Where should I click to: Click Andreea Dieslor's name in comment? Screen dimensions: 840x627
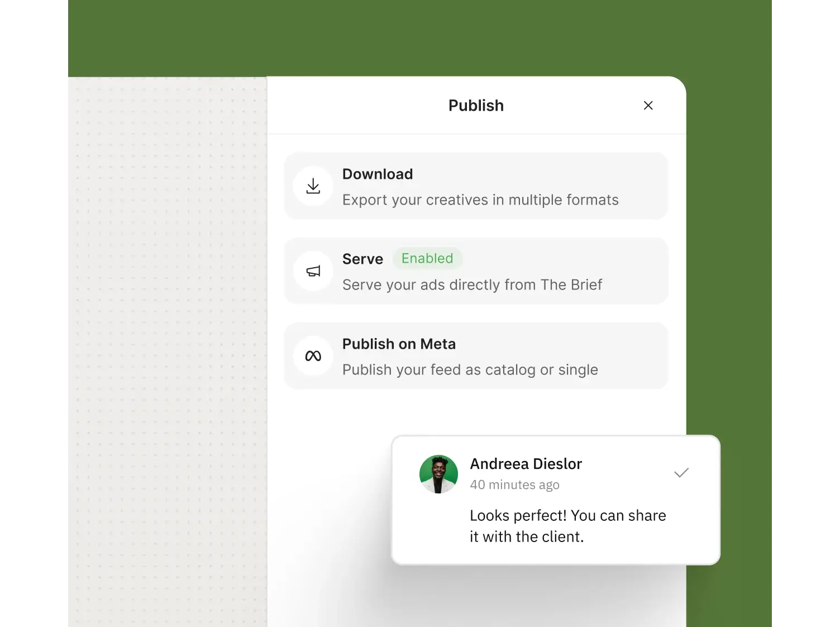[x=526, y=464]
